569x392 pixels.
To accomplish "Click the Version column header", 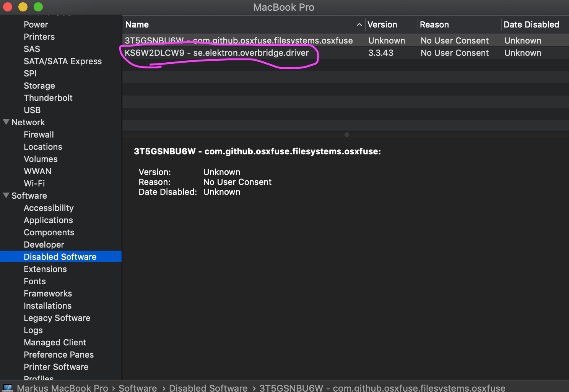I will tap(382, 25).
